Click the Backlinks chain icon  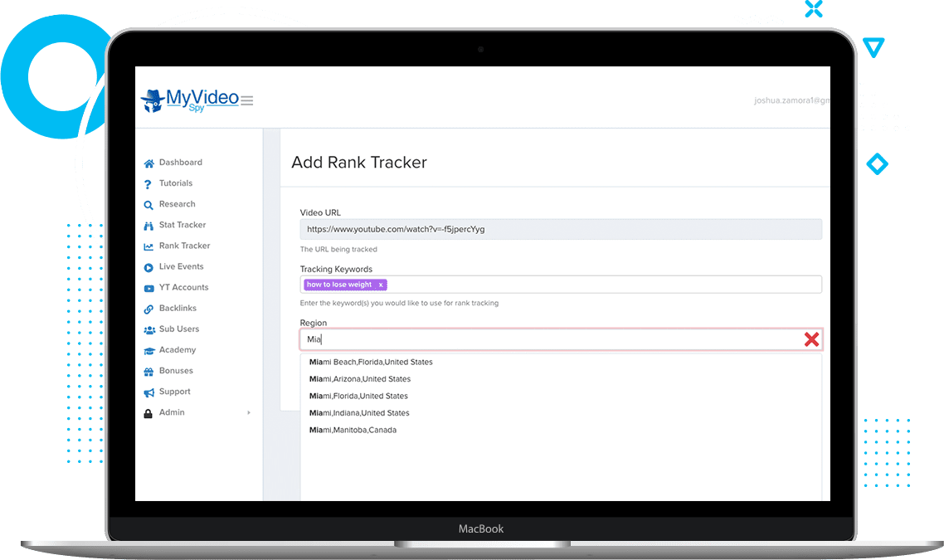pyautogui.click(x=148, y=309)
